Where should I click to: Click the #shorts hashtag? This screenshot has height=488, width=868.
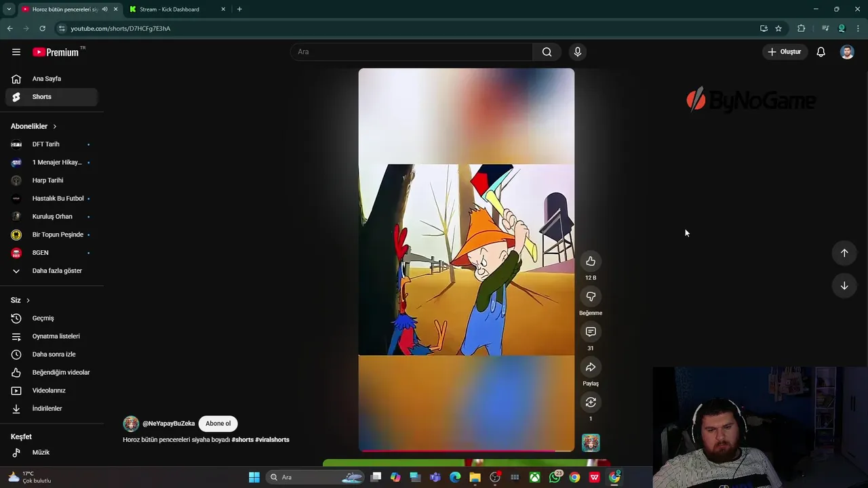pos(242,440)
